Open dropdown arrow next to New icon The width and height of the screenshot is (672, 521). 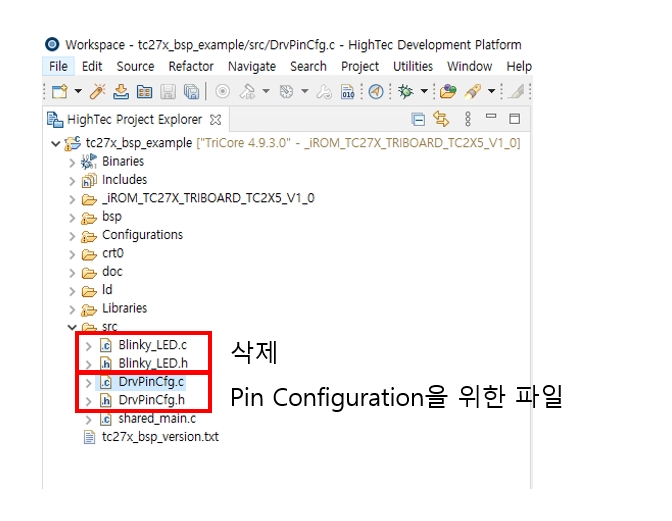tap(78, 91)
